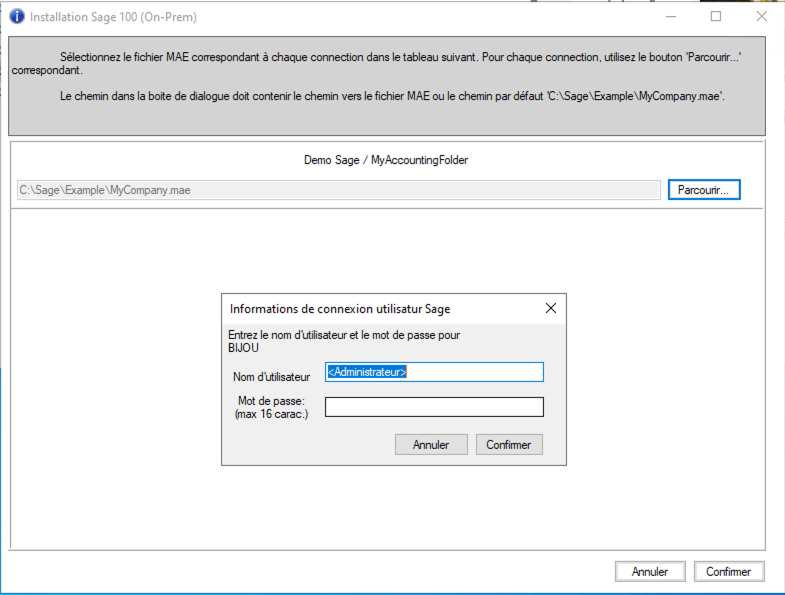Click the 'Informations de connexion utilisatur Sage' title
The height and width of the screenshot is (595, 785).
pyautogui.click(x=340, y=309)
